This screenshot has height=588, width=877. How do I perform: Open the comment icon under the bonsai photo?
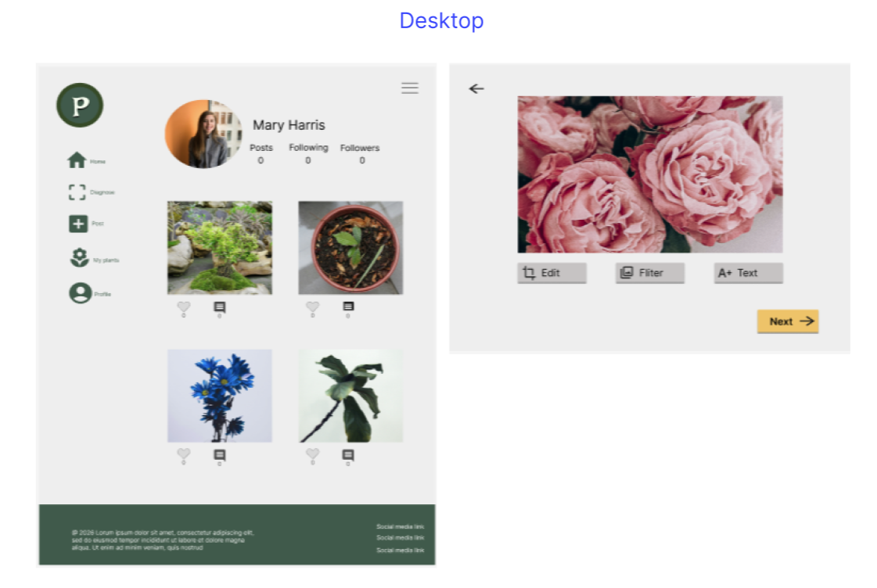219,308
